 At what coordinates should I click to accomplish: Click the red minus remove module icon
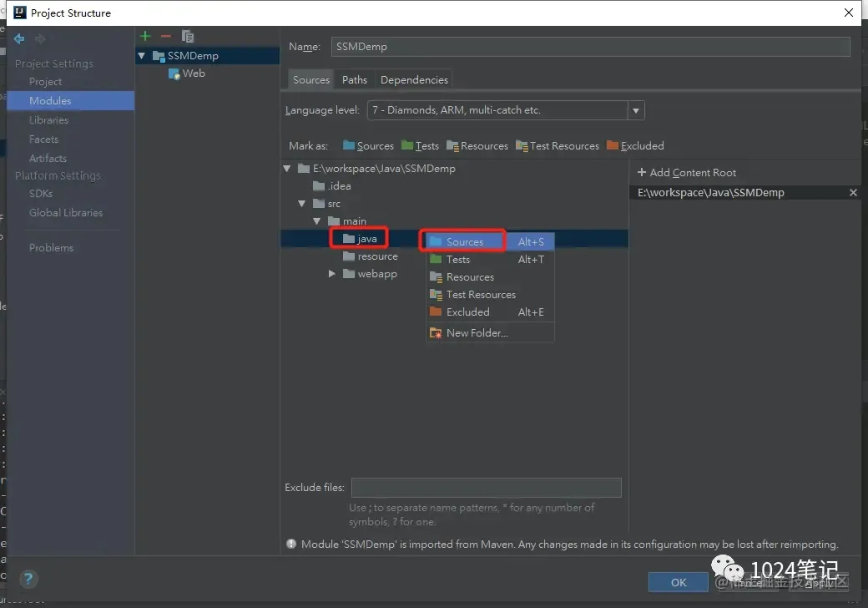click(165, 36)
